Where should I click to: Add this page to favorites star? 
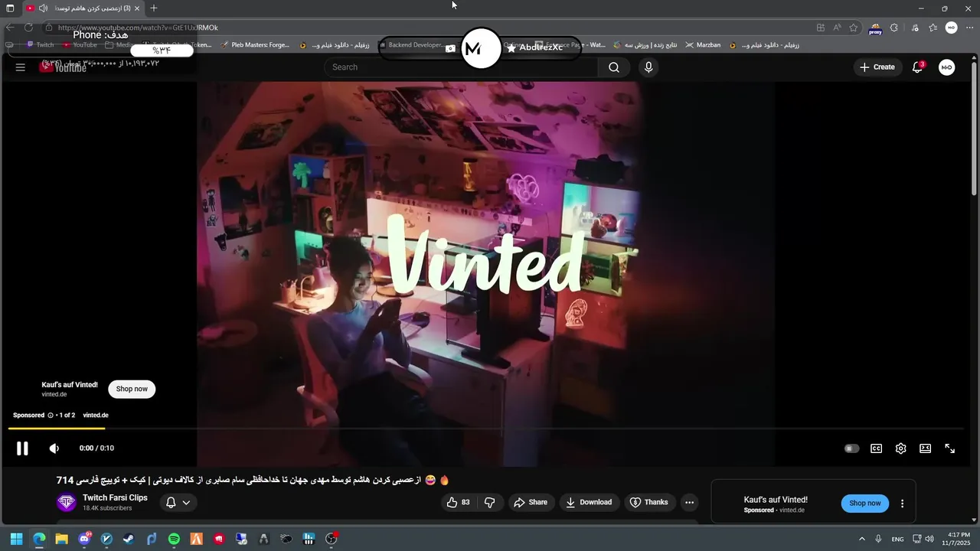click(x=854, y=28)
